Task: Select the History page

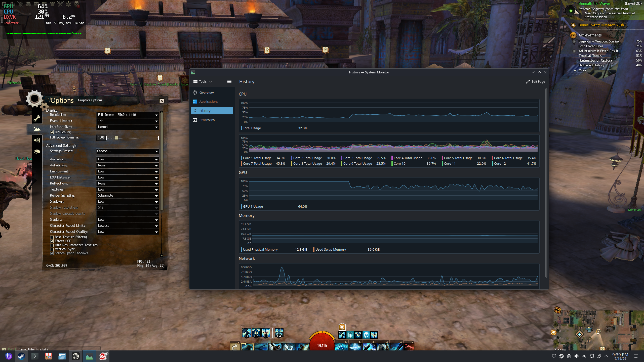Action: click(212, 111)
